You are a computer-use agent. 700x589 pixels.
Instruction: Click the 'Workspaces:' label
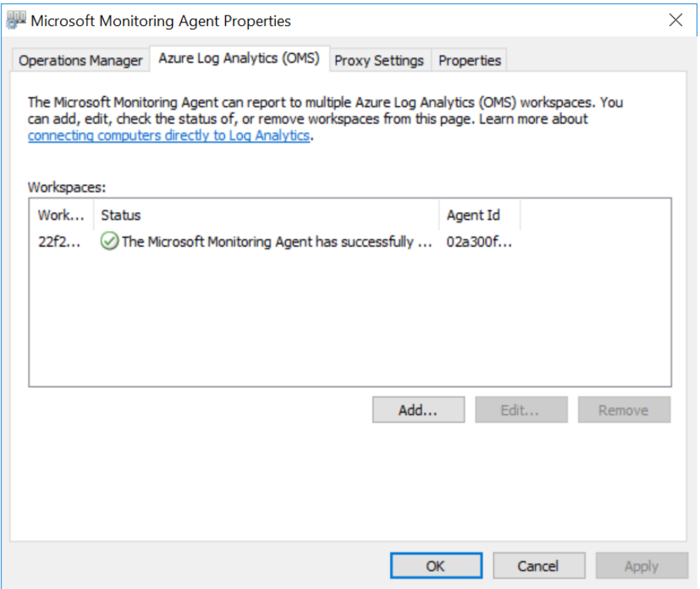pos(67,187)
